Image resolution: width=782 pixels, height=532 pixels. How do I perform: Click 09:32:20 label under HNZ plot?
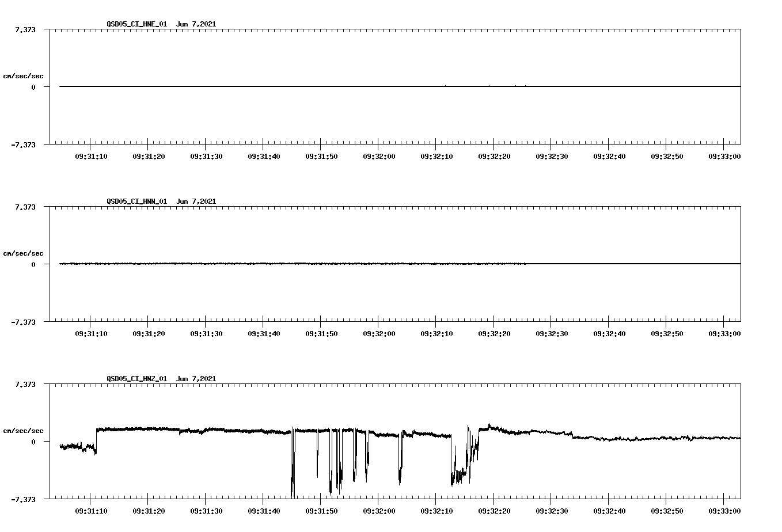pyautogui.click(x=494, y=511)
